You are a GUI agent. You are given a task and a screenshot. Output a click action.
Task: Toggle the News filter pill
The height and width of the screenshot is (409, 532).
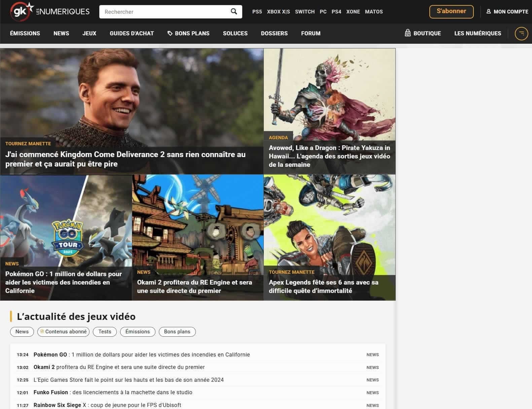tap(22, 332)
